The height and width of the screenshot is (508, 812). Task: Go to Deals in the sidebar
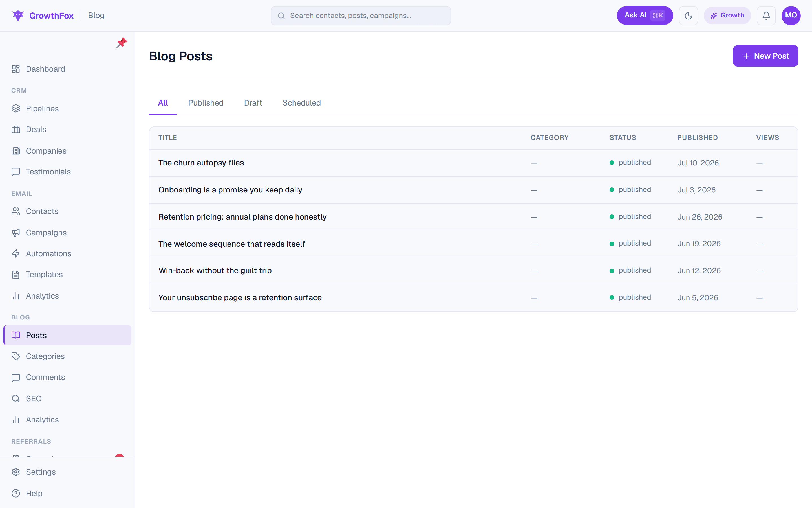[67, 129]
